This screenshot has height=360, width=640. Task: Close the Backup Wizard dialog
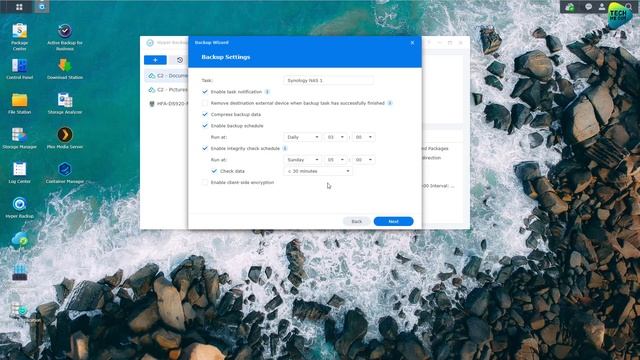(x=412, y=42)
